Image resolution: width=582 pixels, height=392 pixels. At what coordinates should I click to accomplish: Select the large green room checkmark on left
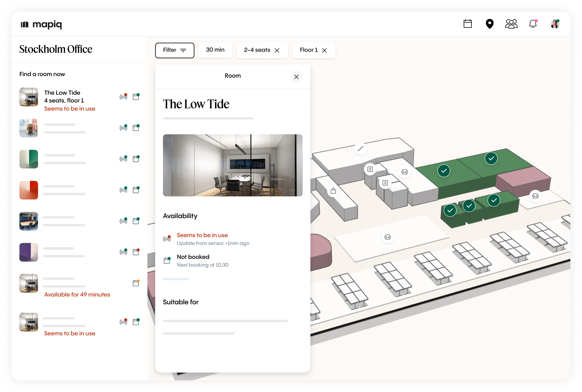coord(444,171)
